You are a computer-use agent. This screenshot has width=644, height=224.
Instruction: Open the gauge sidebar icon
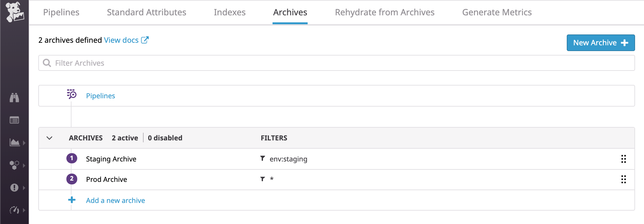point(14,210)
